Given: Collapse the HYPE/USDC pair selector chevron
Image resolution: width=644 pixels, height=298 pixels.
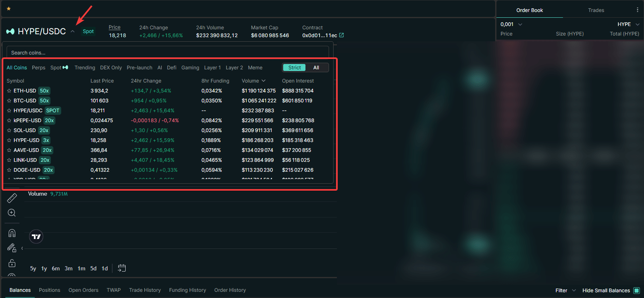Looking at the screenshot, I should (73, 31).
